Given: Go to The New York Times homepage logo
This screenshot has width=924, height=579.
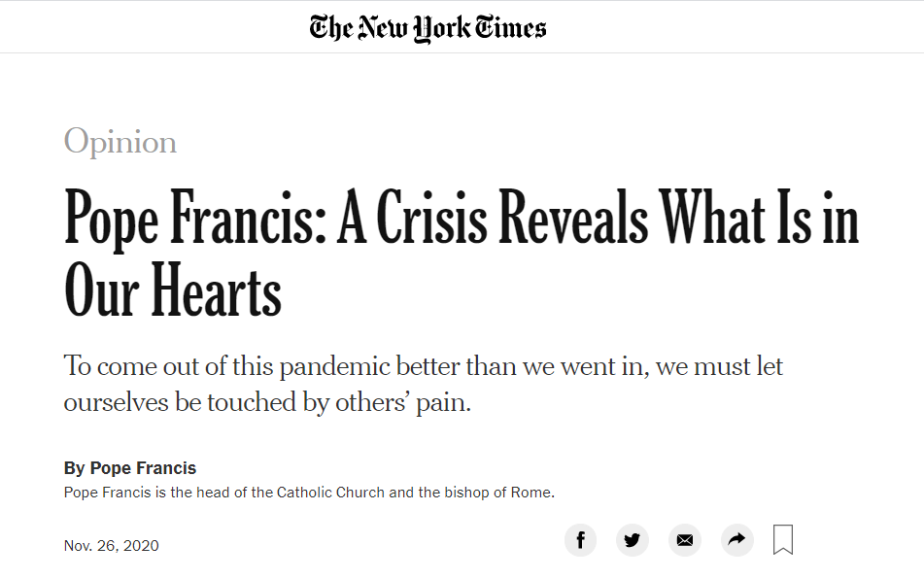Looking at the screenshot, I should click(428, 27).
